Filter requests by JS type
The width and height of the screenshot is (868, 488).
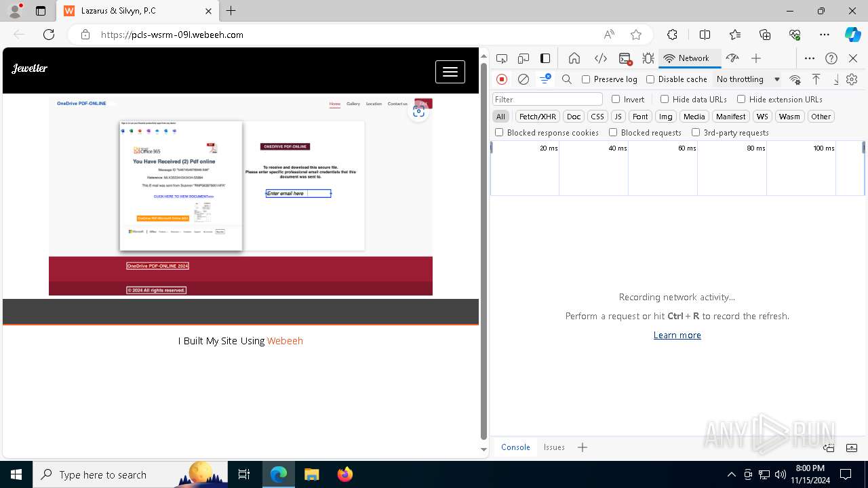(x=618, y=117)
